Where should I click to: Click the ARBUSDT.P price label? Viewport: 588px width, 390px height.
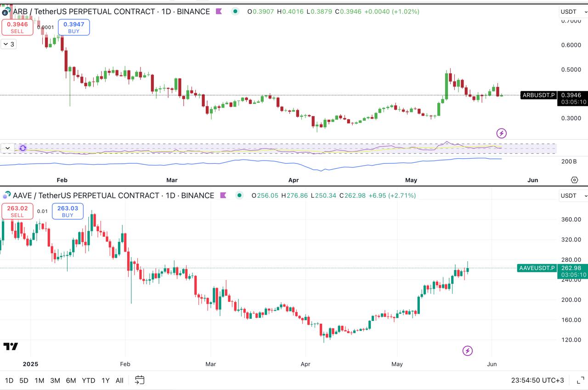(539, 95)
